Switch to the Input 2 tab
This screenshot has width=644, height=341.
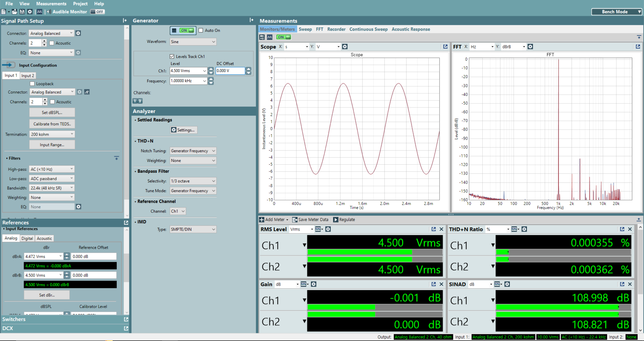28,75
